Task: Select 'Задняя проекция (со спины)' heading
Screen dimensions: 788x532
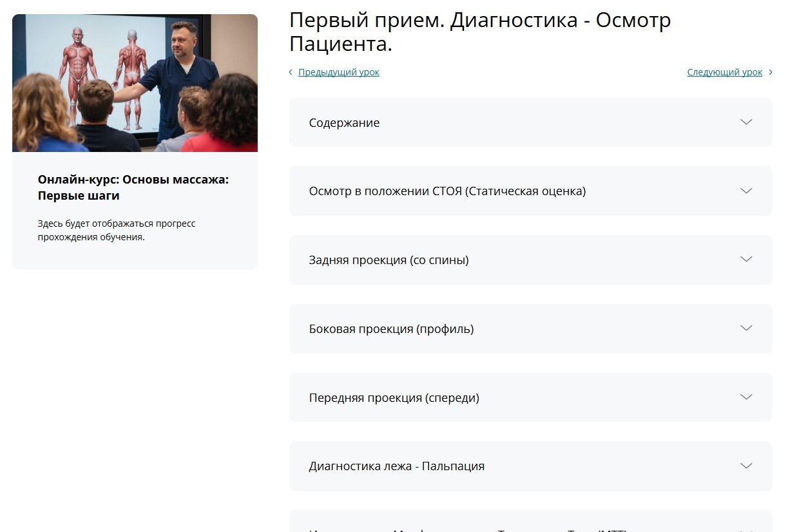Action: click(389, 260)
